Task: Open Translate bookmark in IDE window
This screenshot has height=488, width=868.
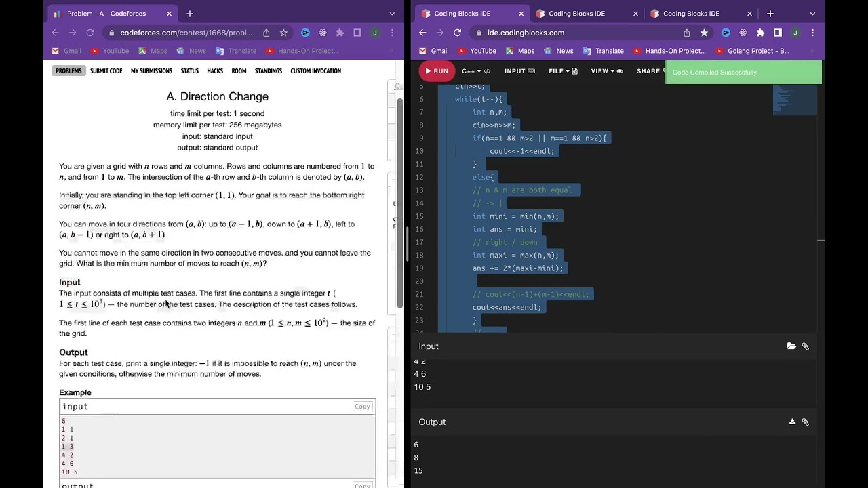Action: [x=603, y=51]
